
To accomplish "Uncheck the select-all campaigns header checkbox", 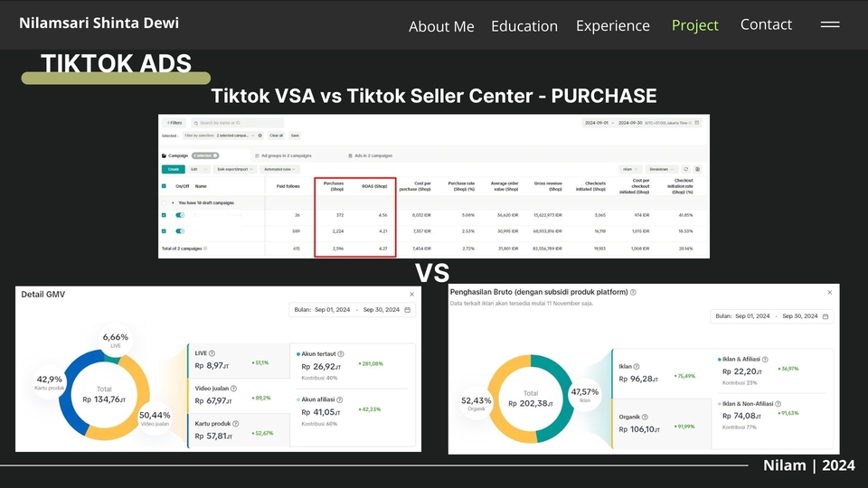I will [x=164, y=186].
